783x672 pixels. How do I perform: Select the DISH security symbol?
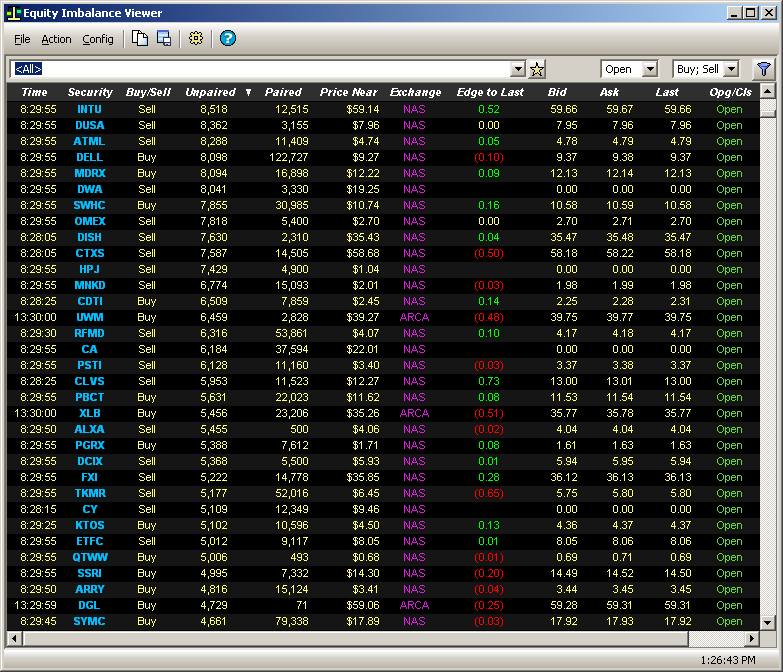[89, 237]
